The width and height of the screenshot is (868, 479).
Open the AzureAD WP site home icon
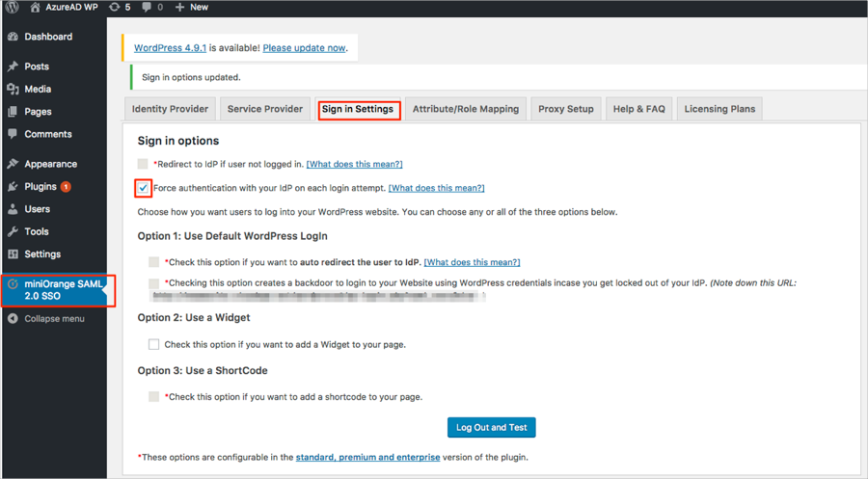click(x=36, y=8)
